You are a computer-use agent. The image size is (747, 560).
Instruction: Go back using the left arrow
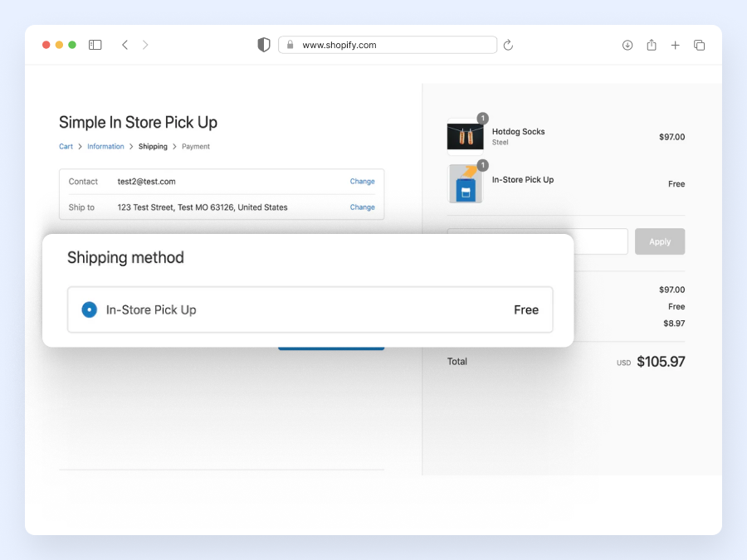pos(124,45)
